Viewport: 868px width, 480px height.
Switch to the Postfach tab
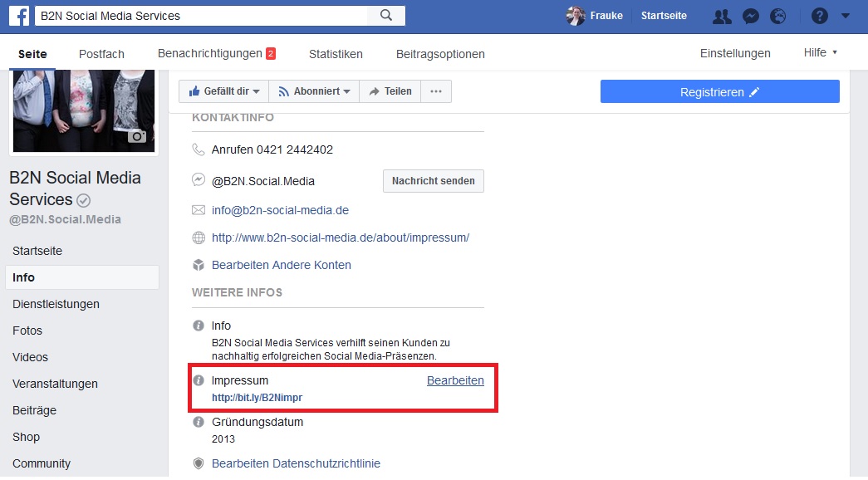pyautogui.click(x=101, y=54)
